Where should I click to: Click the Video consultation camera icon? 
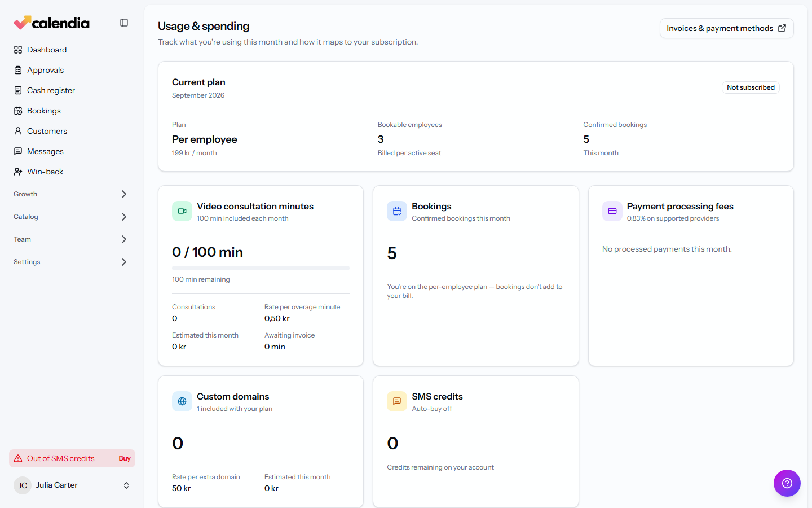182,211
